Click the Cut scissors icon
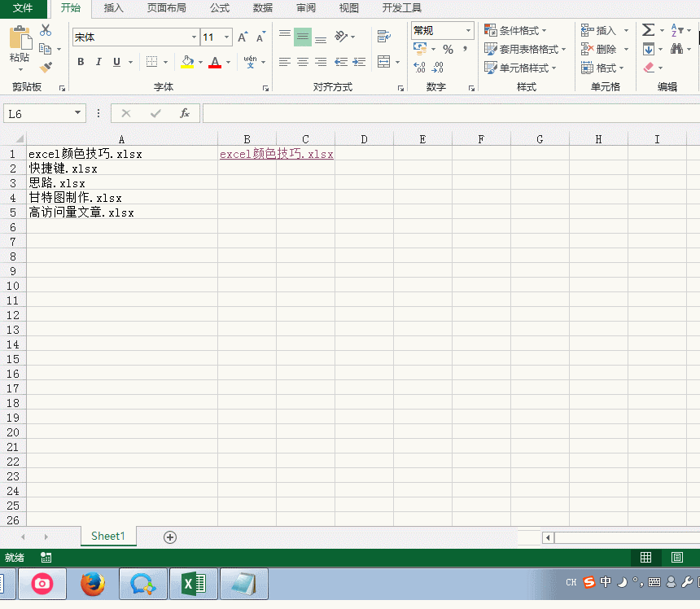 (x=46, y=30)
